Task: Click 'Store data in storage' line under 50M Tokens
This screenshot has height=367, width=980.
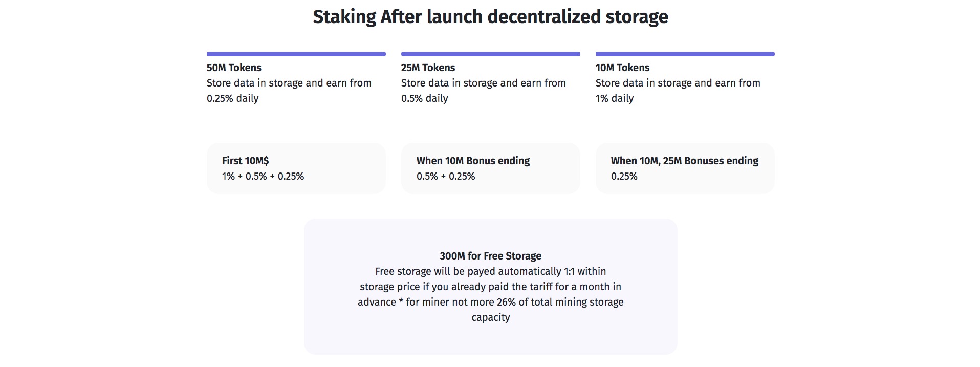Action: click(289, 83)
